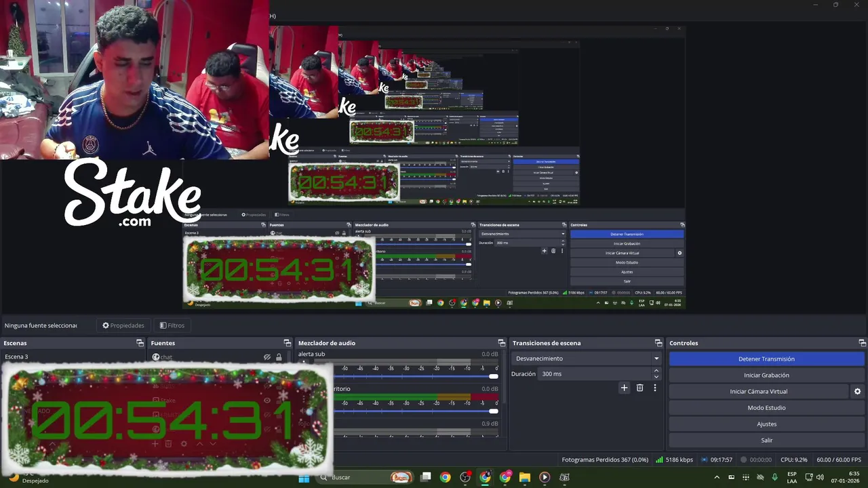
Task: Open Task View on the taskbar
Action: [x=425, y=477]
